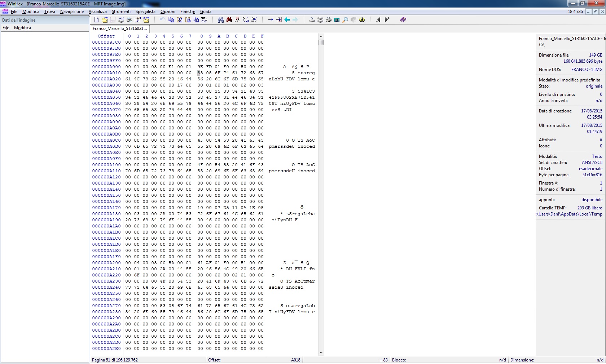This screenshot has width=606, height=364.
Task: Create a new file with toolbar icon
Action: click(96, 20)
